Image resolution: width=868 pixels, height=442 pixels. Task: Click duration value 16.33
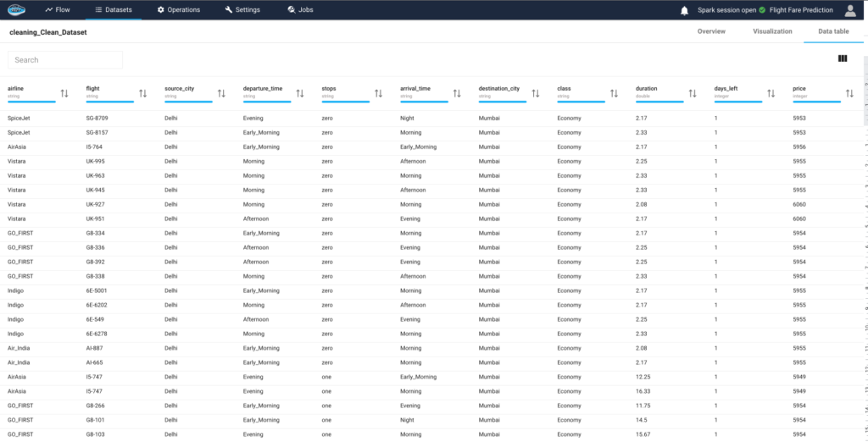643,392
